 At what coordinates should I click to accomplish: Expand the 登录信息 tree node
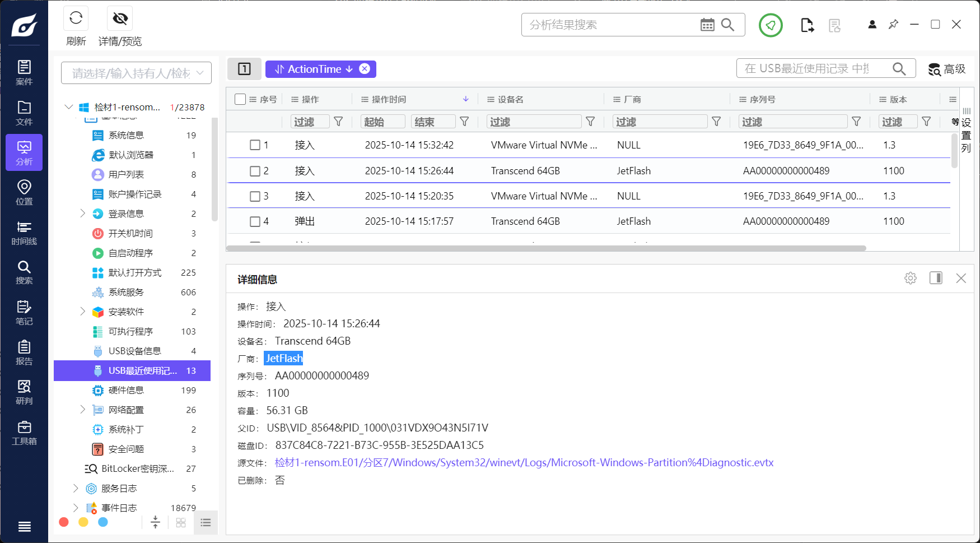click(83, 214)
